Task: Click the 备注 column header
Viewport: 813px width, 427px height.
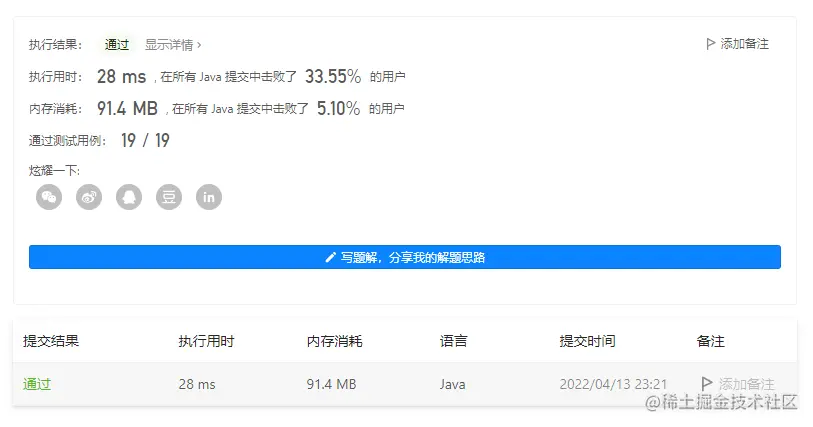Action: (x=710, y=341)
